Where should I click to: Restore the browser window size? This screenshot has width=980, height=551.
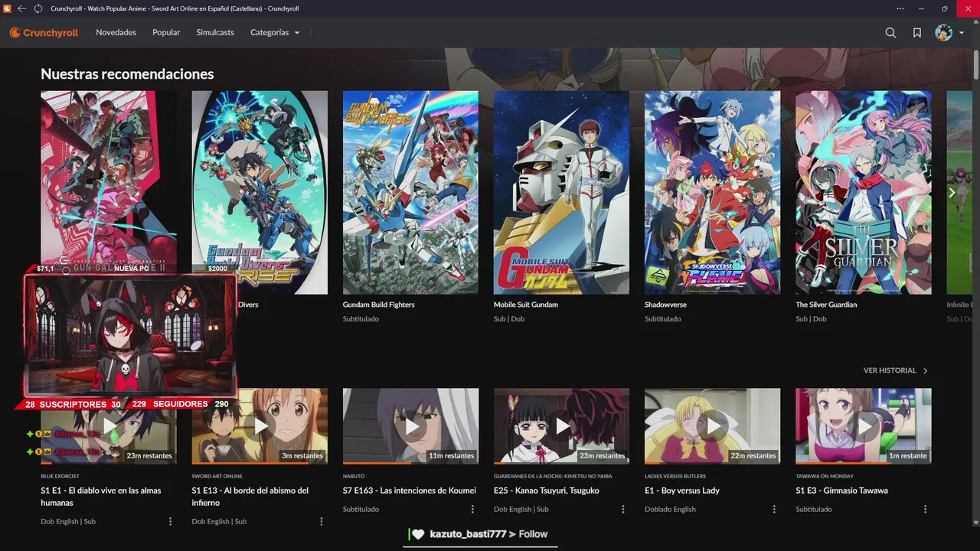pyautogui.click(x=944, y=8)
